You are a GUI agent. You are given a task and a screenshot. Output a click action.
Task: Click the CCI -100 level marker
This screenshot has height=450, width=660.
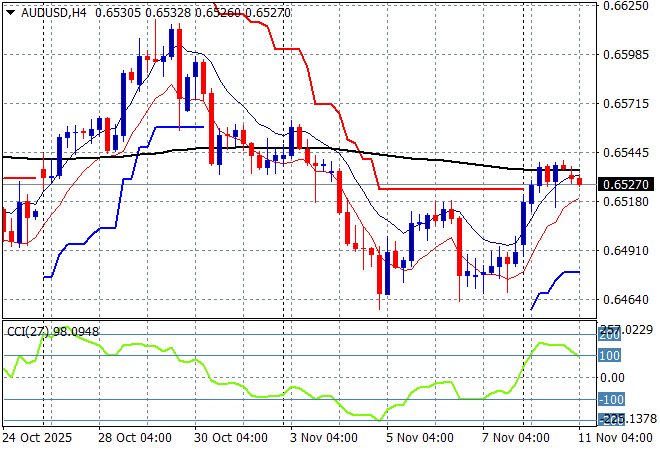[609, 399]
